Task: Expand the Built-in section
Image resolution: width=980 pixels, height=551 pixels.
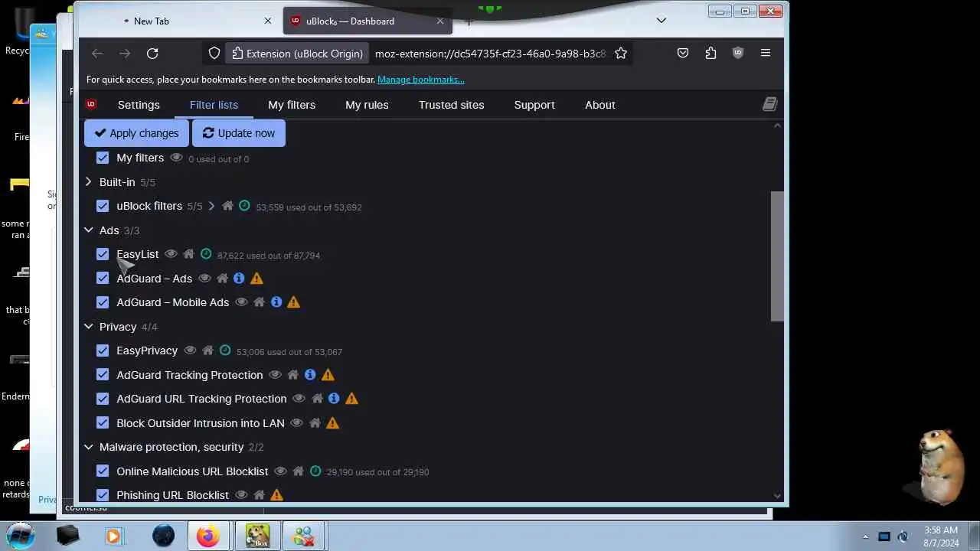Action: coord(89,182)
